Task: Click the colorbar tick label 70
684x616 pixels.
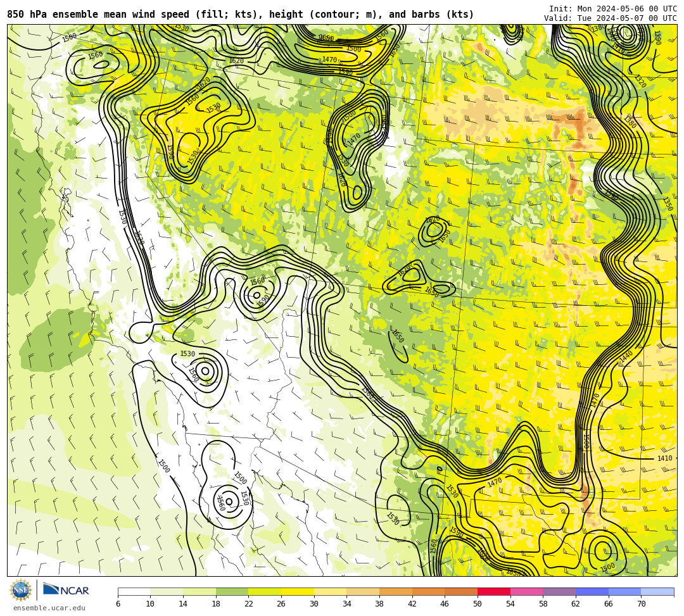Action: point(641,604)
